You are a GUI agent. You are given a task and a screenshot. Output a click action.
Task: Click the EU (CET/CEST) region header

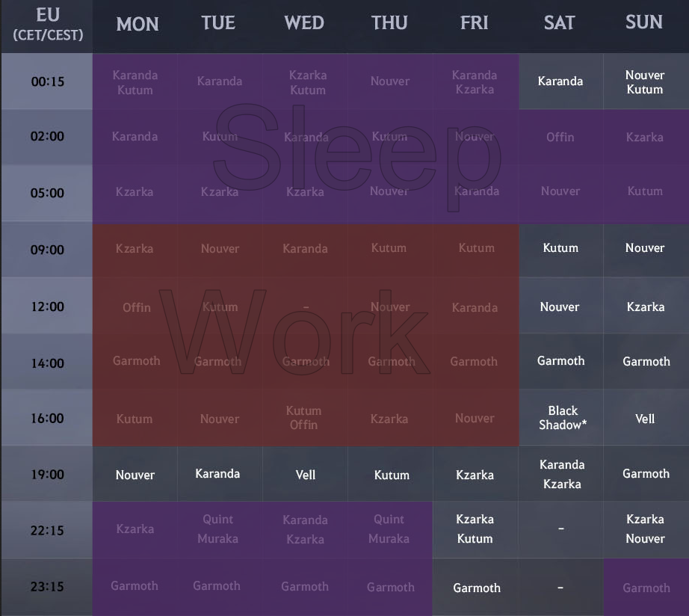[x=48, y=25]
